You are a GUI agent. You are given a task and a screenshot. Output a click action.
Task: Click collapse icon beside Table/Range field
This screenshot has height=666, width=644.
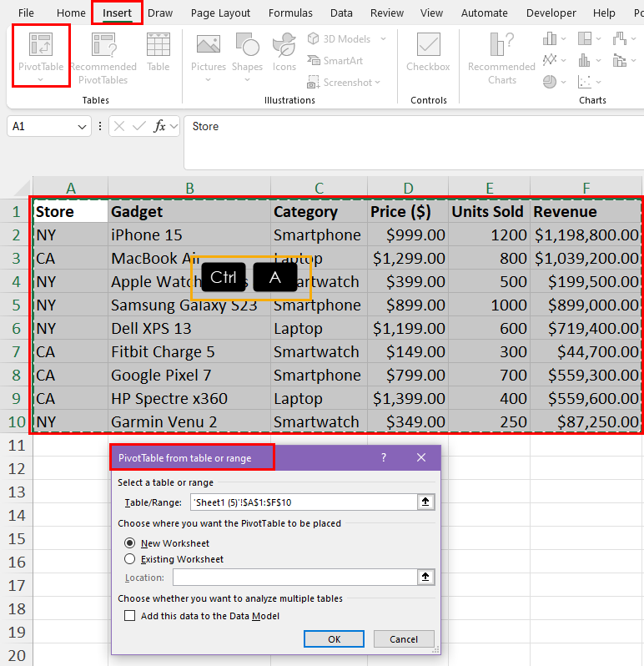tap(425, 502)
